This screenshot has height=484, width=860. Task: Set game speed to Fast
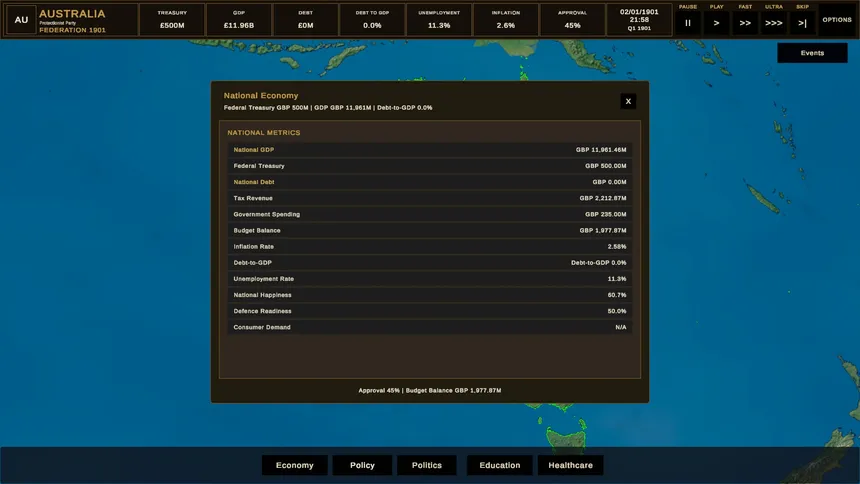tap(745, 23)
